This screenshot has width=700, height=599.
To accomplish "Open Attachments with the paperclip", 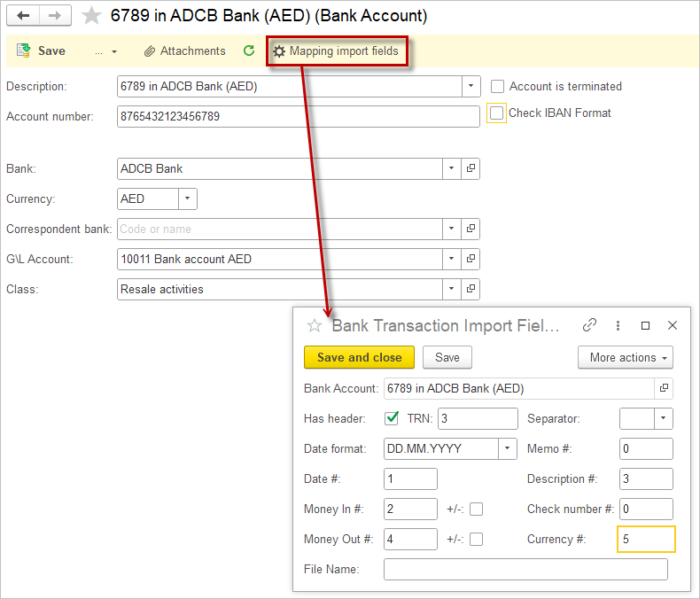I will click(184, 51).
